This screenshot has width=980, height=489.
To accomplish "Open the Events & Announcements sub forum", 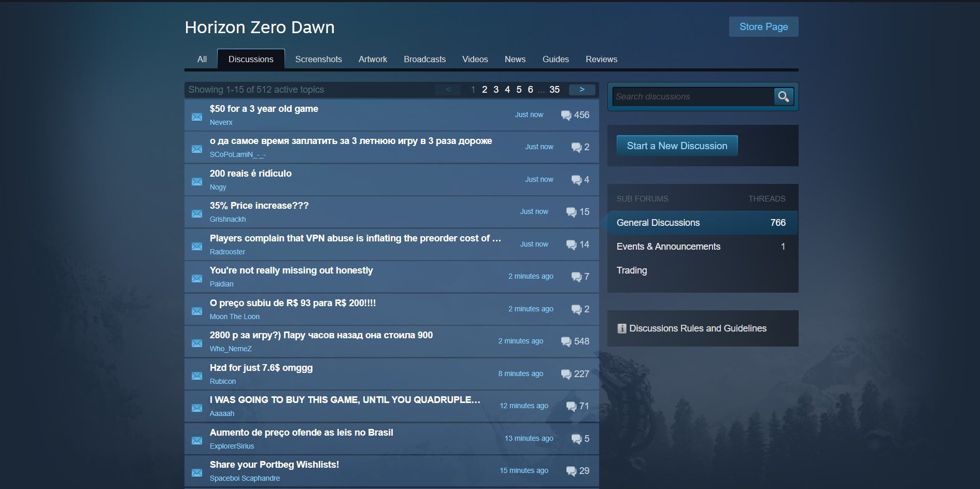I will 668,247.
